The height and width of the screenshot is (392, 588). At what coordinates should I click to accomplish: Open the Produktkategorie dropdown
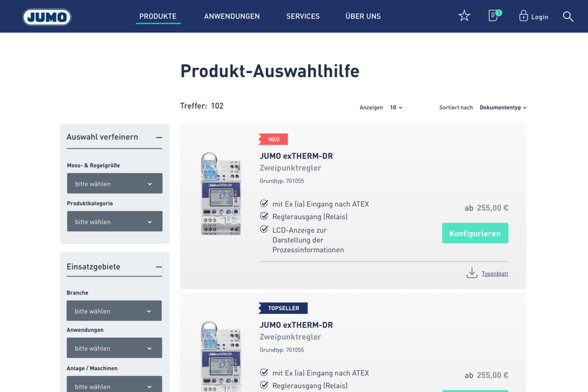coord(114,222)
